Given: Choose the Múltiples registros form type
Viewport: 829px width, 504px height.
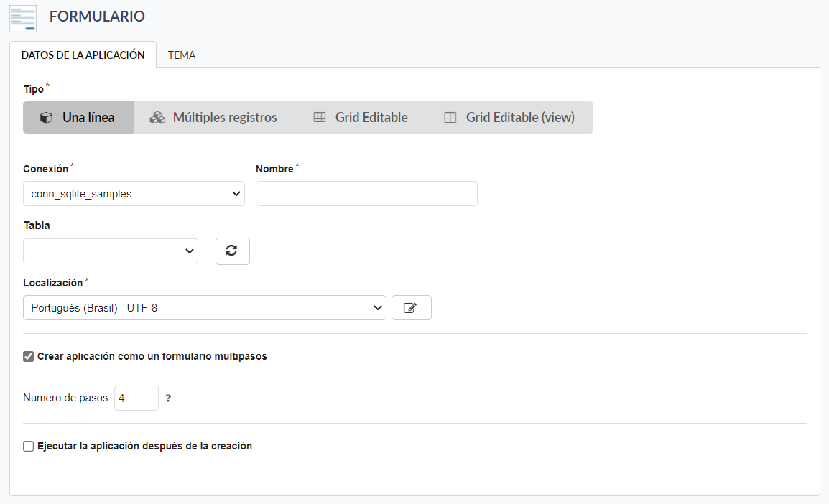Looking at the screenshot, I should click(x=224, y=118).
